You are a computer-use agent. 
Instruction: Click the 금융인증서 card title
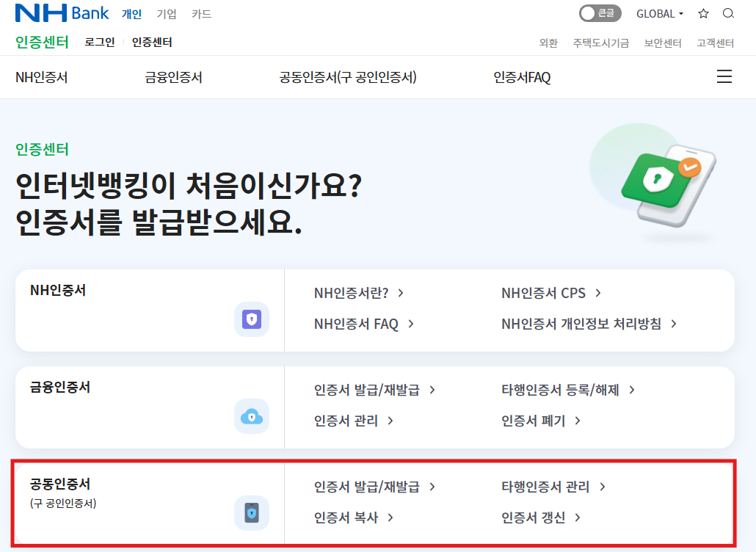point(60,387)
